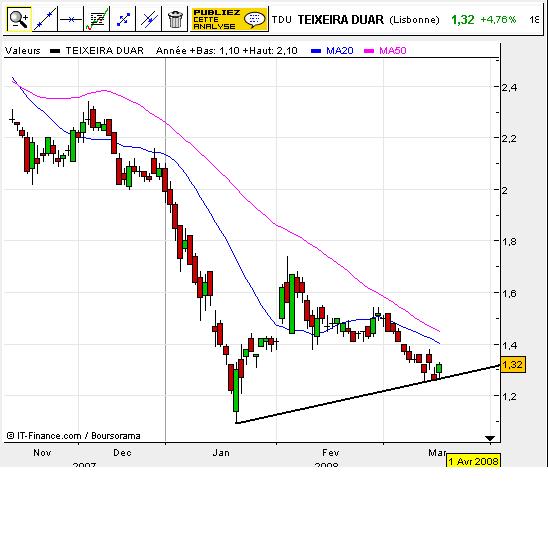Click the 2,2 price axis label

pyautogui.click(x=509, y=138)
